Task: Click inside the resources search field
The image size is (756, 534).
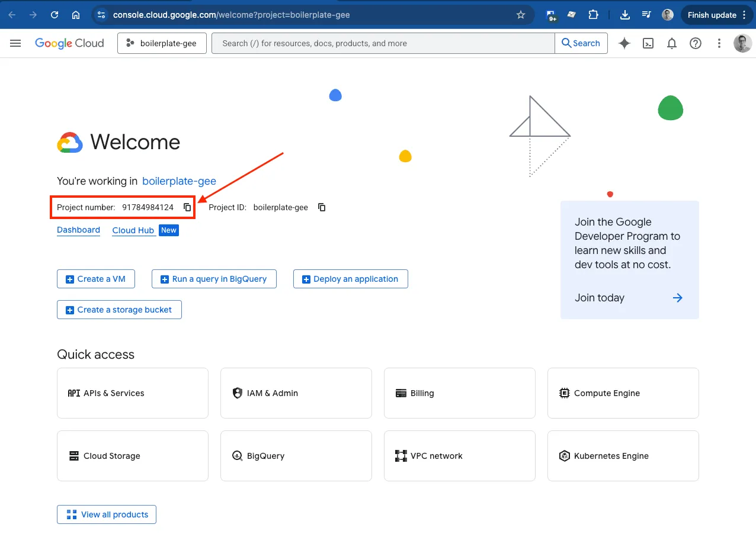Action: click(x=383, y=43)
